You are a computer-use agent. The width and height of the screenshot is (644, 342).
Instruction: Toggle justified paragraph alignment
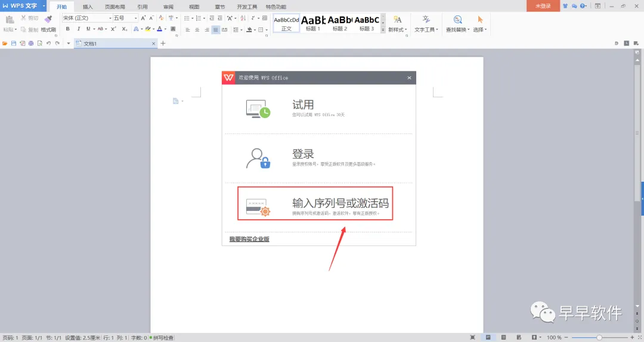(216, 30)
